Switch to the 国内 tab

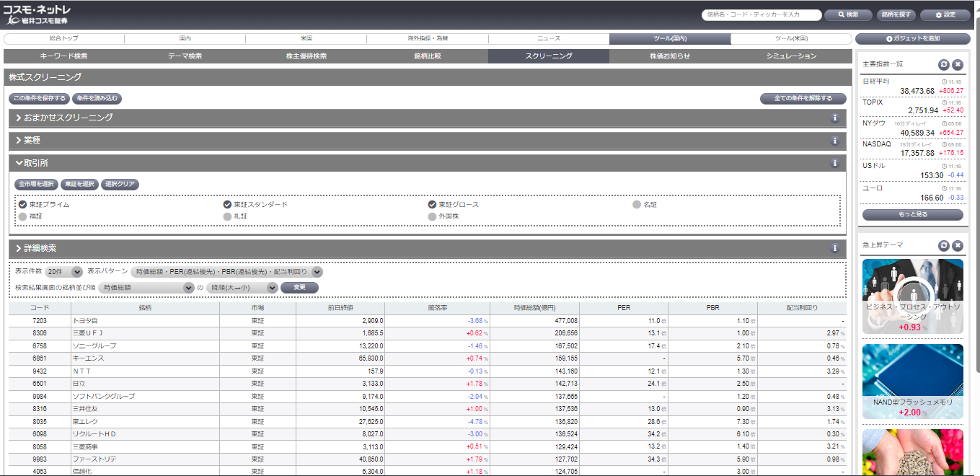click(185, 39)
